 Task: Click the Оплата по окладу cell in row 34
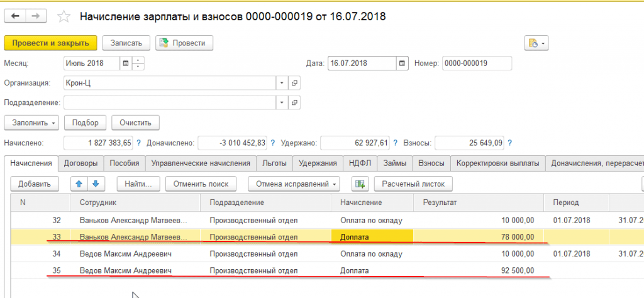tap(372, 253)
